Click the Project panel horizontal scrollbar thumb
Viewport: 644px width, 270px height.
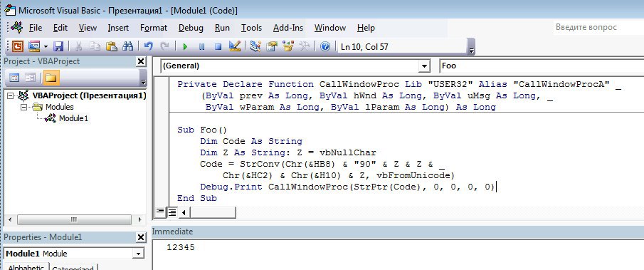tap(74, 220)
